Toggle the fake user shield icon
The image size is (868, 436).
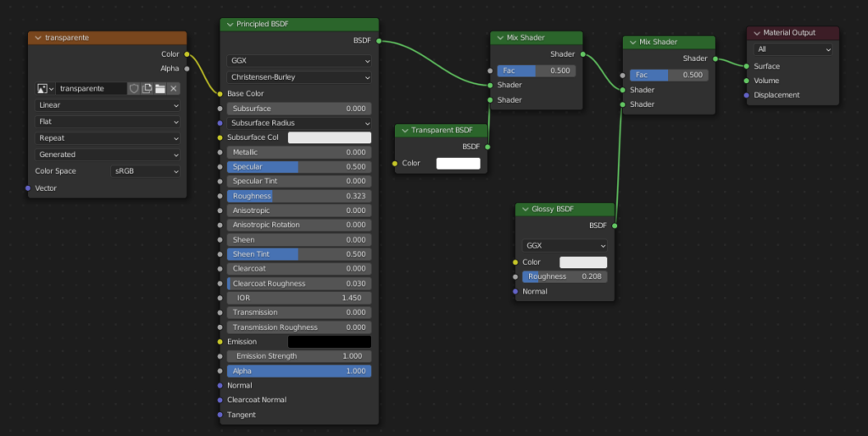click(134, 88)
